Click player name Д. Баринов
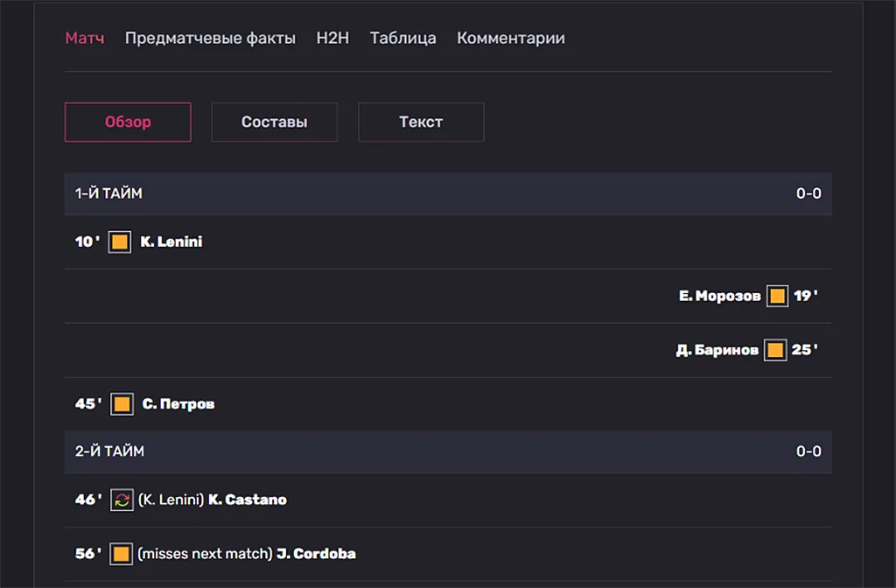This screenshot has width=896, height=588. click(x=717, y=350)
